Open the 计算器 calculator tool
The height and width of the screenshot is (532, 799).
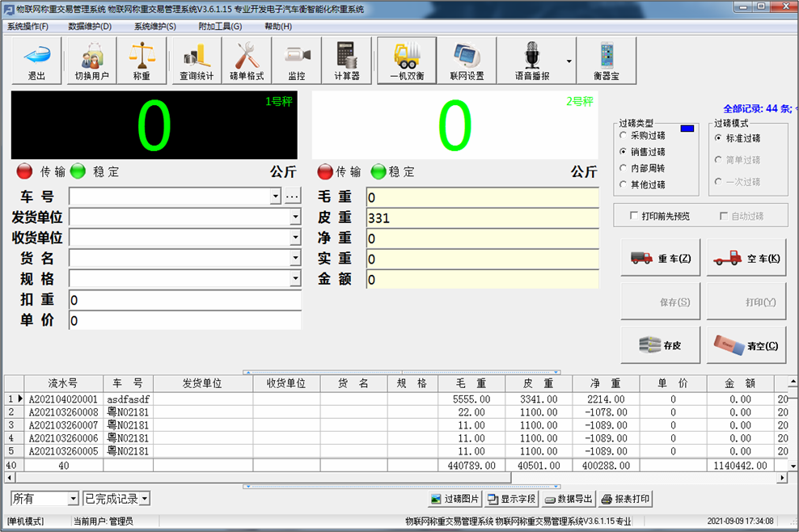tap(347, 59)
